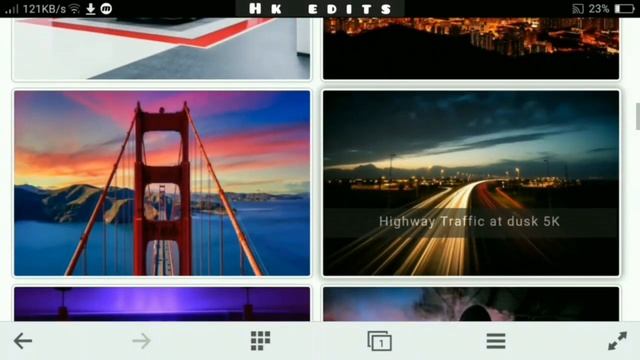Image resolution: width=640 pixels, height=360 pixels.
Task: Open the Golden Gate Bridge wallpaper
Action: point(162,183)
